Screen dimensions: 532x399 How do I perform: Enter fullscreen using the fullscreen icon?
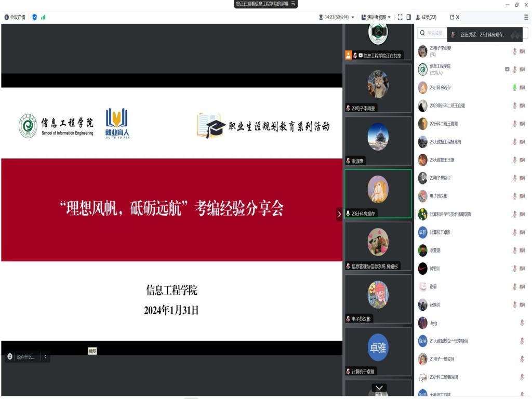(400, 17)
